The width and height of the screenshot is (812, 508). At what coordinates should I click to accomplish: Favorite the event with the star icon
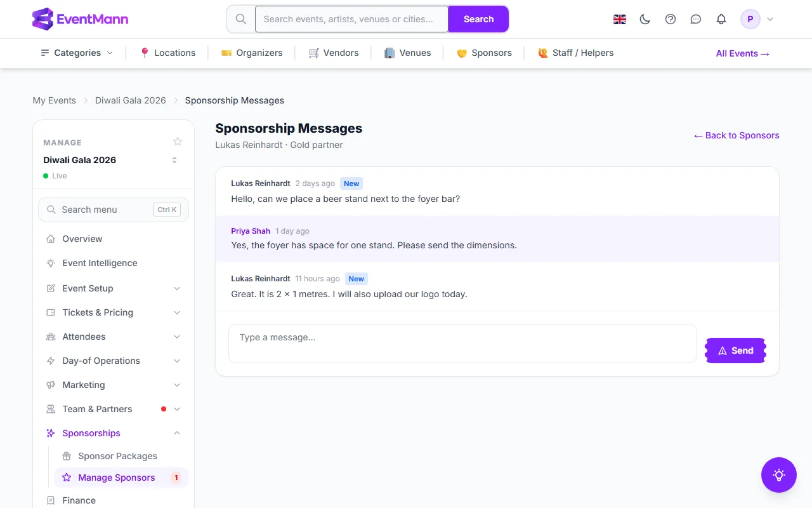(x=178, y=142)
